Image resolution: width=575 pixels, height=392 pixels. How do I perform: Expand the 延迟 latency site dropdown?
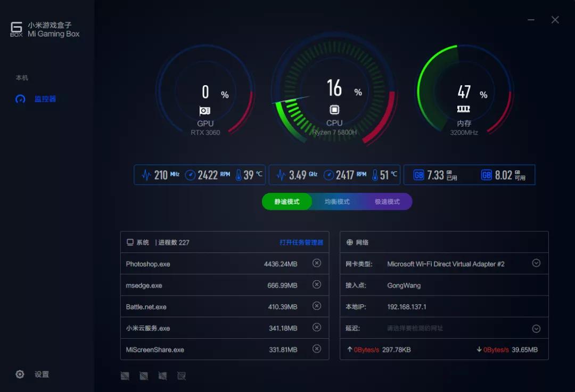[536, 329]
